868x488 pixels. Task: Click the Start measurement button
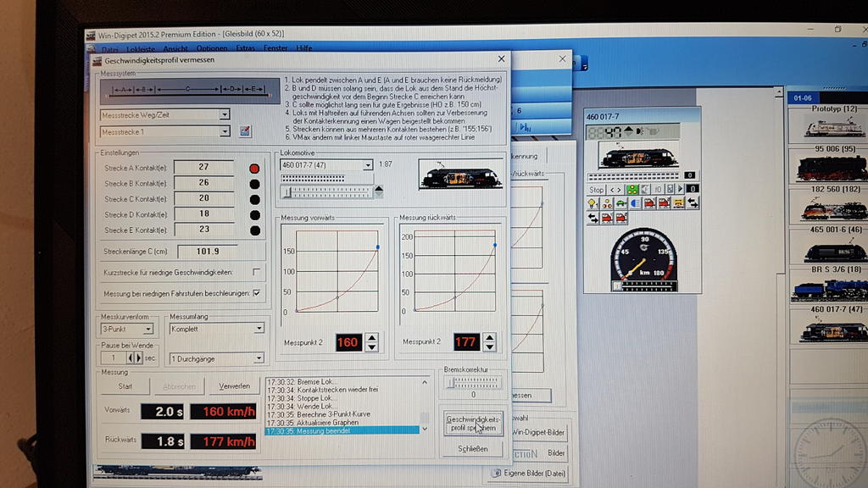coord(125,386)
